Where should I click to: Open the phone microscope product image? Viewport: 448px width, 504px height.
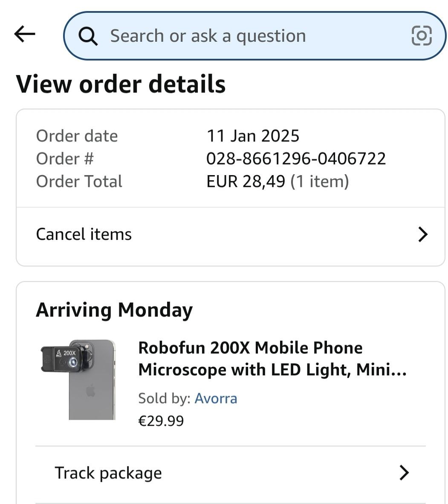tap(78, 379)
